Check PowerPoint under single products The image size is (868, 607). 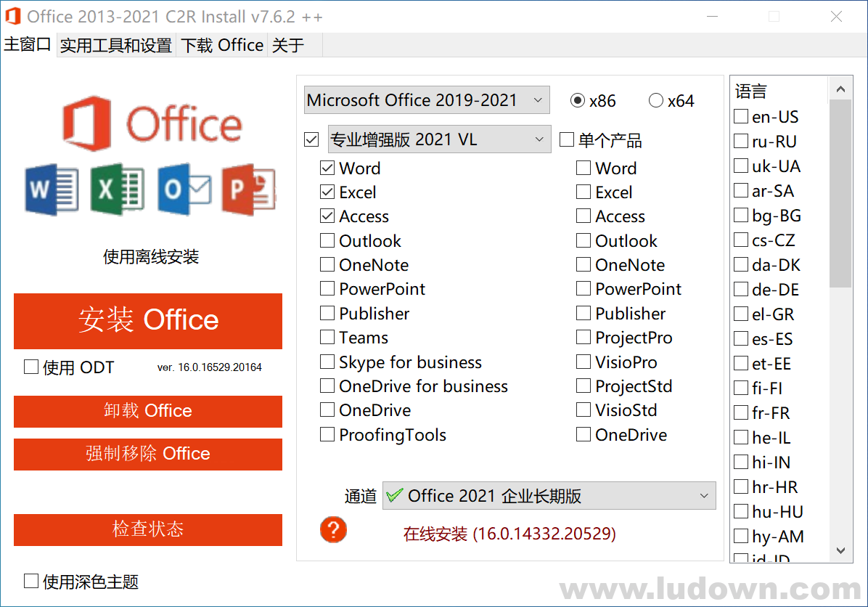coord(583,288)
